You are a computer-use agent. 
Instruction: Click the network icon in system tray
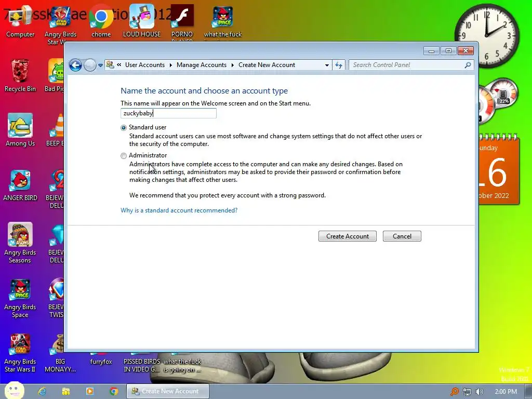pyautogui.click(x=467, y=392)
